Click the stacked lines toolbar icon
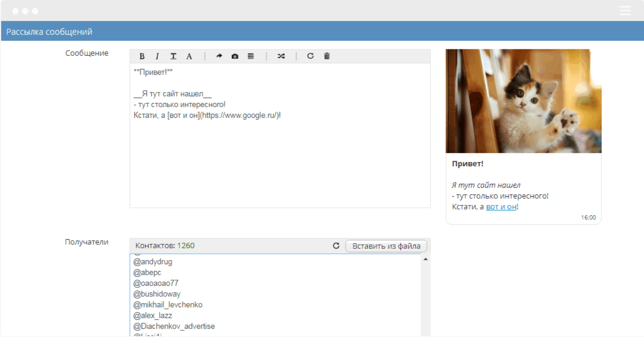 tap(251, 56)
